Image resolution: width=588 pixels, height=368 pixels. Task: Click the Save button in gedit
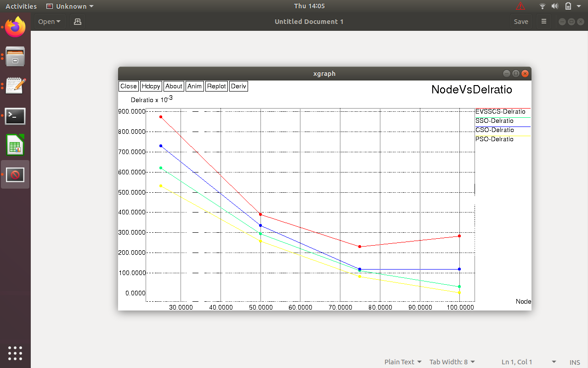tap(521, 22)
